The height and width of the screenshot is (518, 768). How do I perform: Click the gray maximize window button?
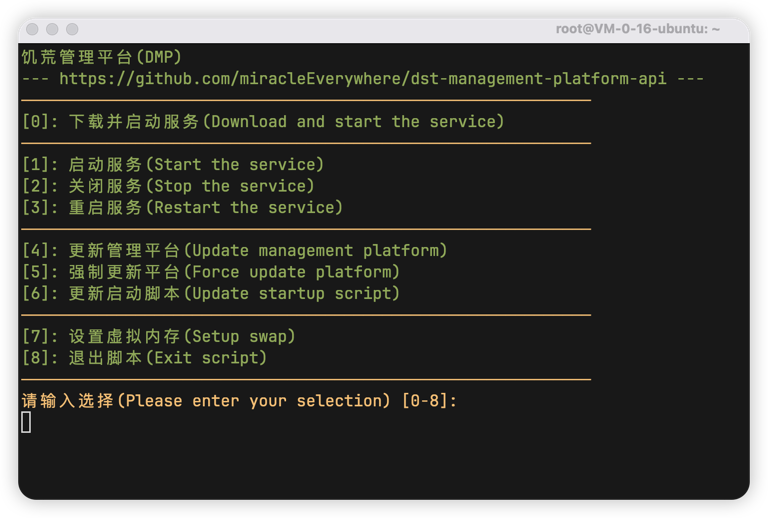point(72,30)
